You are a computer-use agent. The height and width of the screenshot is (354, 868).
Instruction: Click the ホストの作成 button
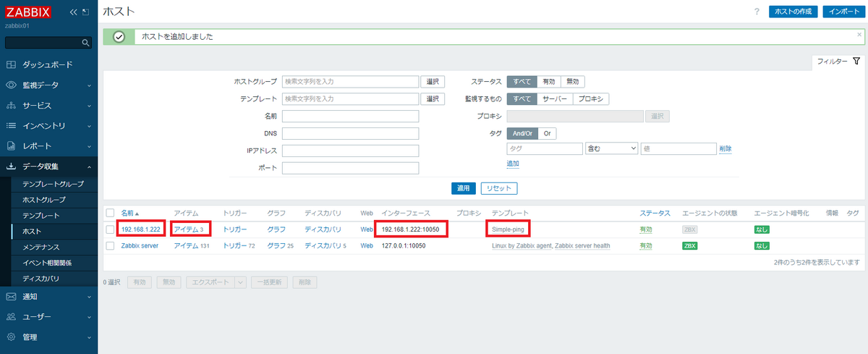pyautogui.click(x=794, y=12)
